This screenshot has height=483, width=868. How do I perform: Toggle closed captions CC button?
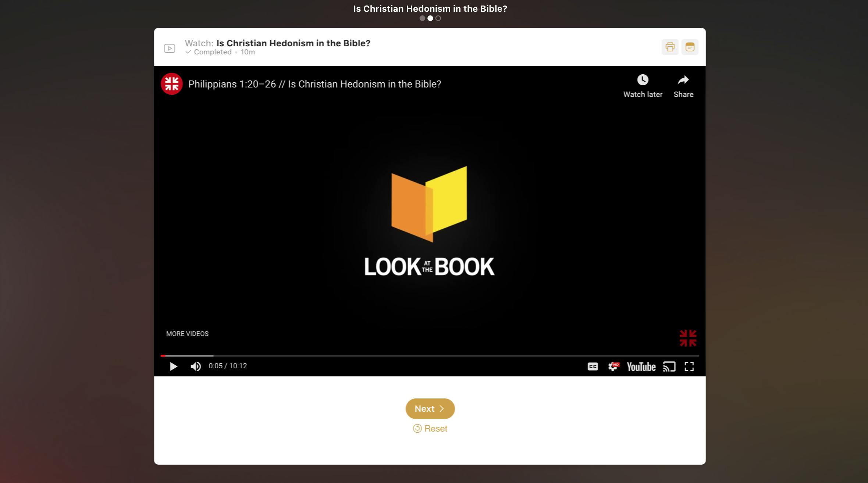tap(593, 366)
